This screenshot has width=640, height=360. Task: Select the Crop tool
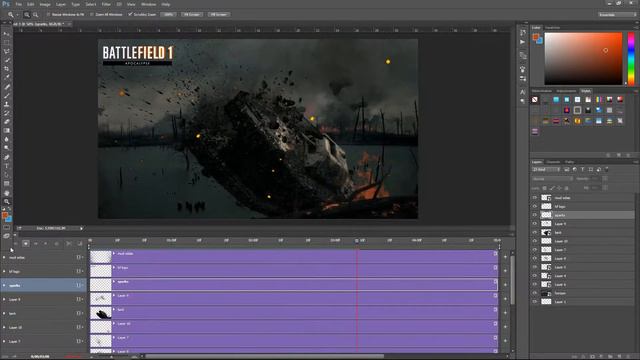(6, 69)
